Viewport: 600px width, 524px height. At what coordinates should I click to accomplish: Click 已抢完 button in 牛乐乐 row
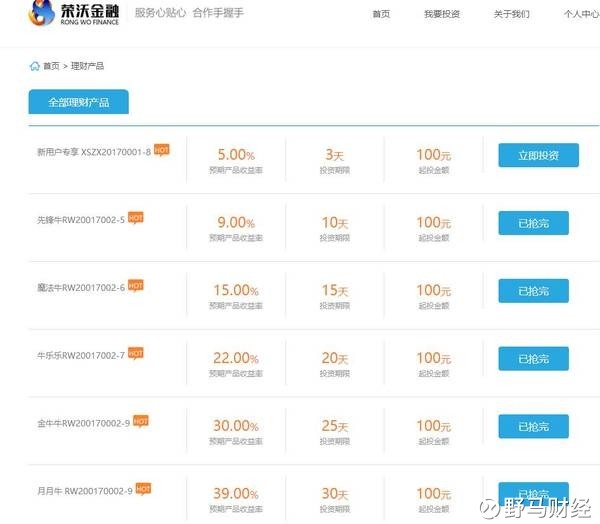tap(533, 359)
